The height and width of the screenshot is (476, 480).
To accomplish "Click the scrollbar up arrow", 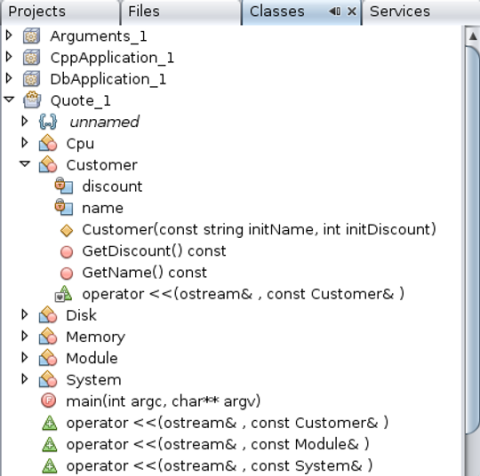I will coord(473,36).
